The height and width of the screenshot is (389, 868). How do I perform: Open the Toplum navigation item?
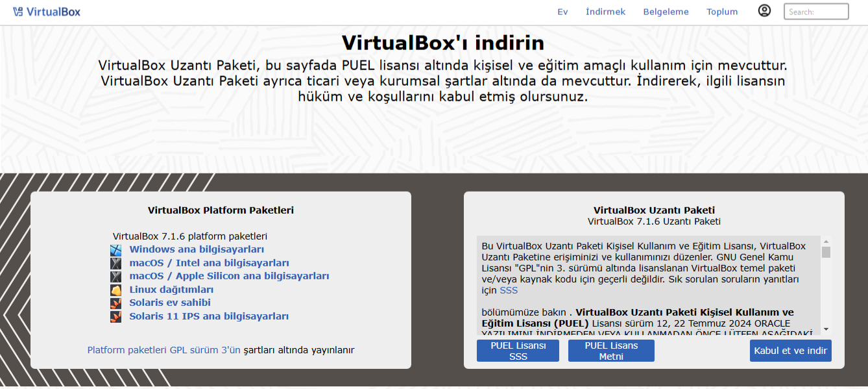click(722, 12)
